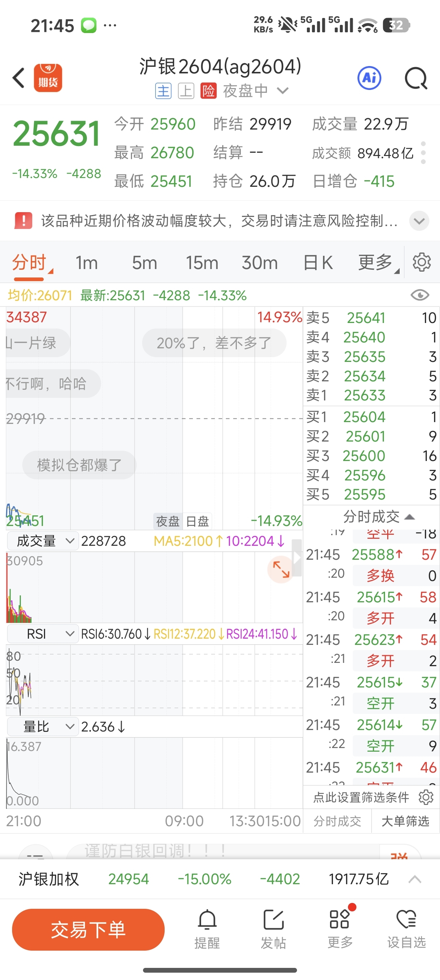
Task: Tap the blue 主 main-contract badge
Action: tap(164, 91)
